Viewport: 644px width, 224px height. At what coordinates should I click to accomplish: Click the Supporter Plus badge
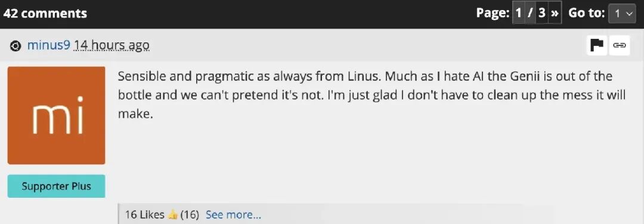tap(56, 186)
